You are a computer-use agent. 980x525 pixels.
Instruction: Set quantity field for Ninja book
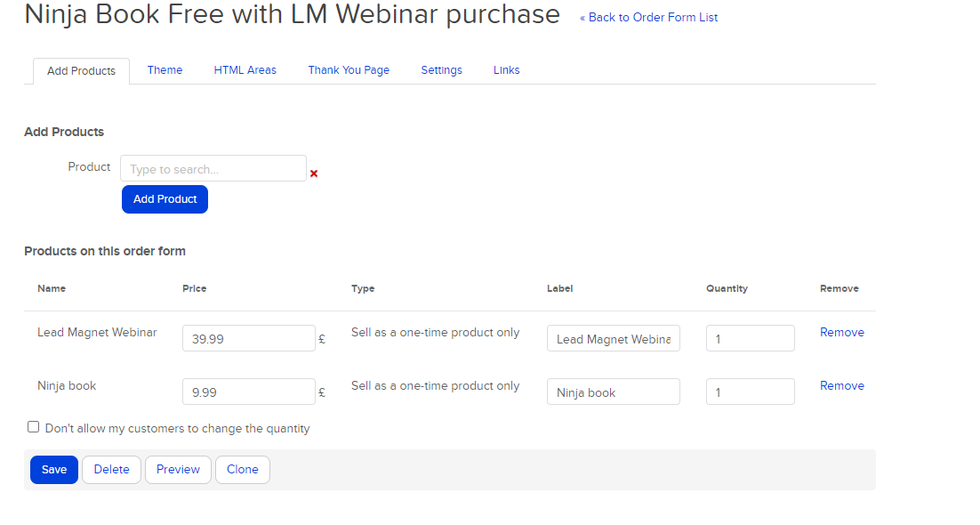pos(750,392)
